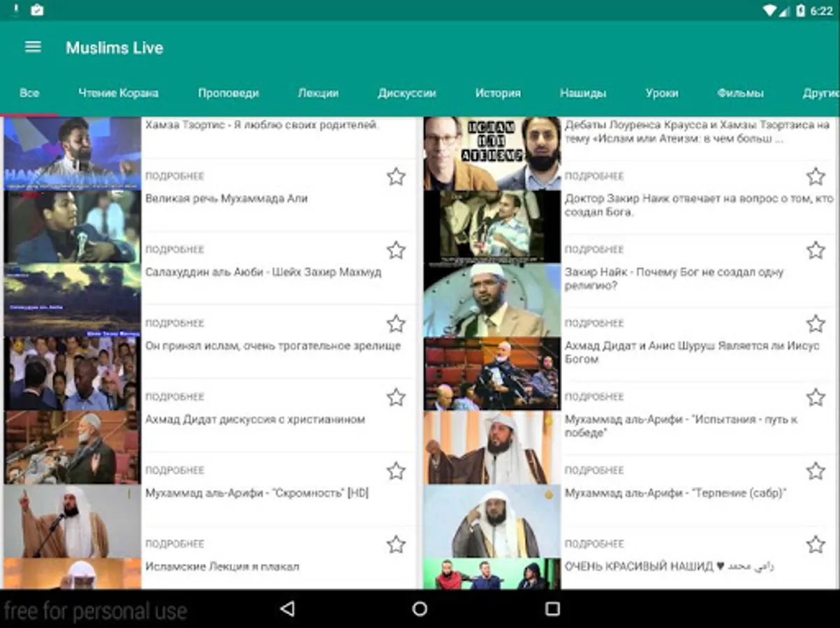The image size is (840, 628).
Task: Select the Проповеди tab
Action: [228, 93]
